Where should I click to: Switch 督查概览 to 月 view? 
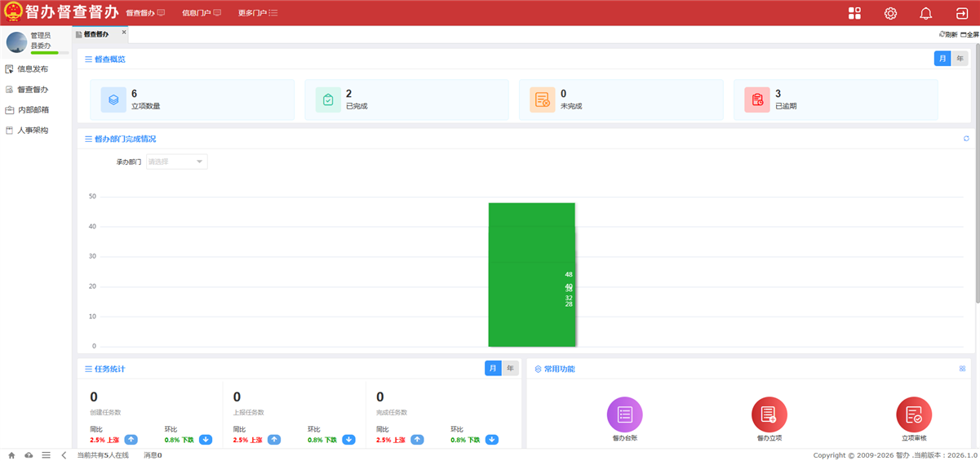942,59
